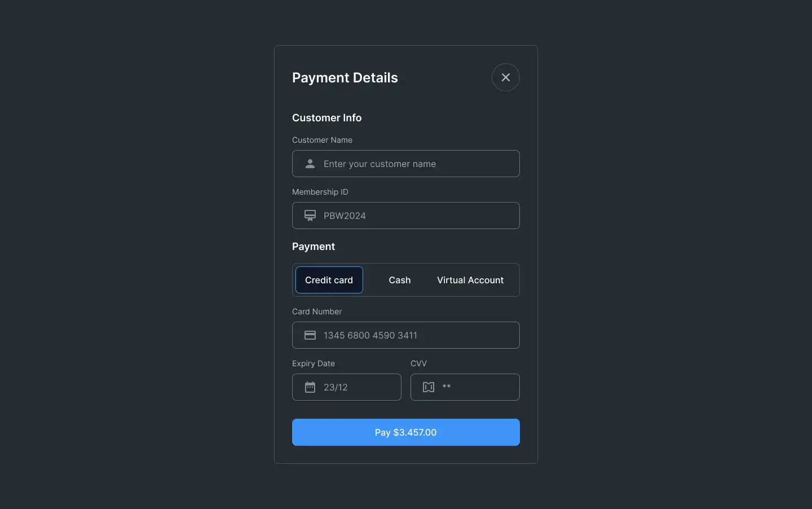
Task: Click the Pay $3.457.00 button
Action: click(x=406, y=432)
